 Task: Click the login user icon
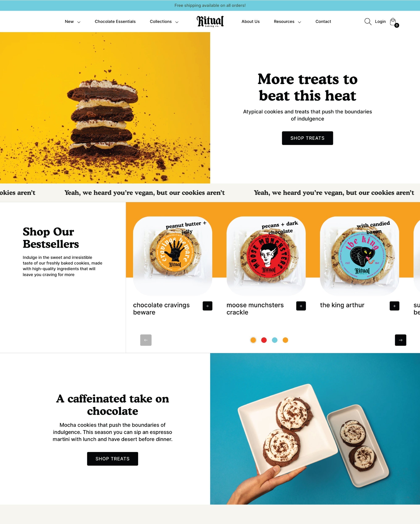click(x=379, y=21)
